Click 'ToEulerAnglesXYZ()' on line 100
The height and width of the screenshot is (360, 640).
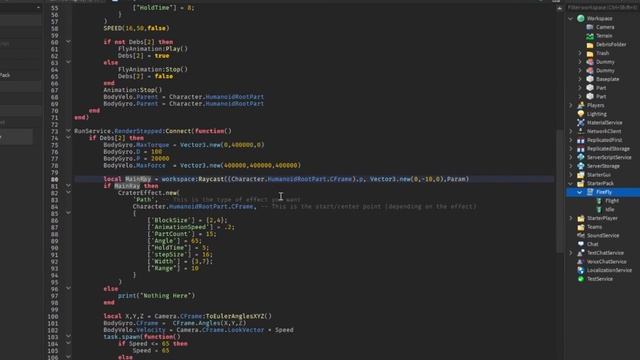tap(238, 316)
